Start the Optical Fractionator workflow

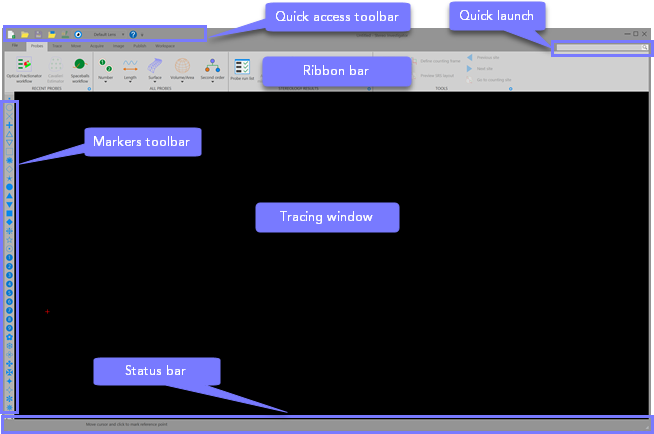(x=24, y=70)
